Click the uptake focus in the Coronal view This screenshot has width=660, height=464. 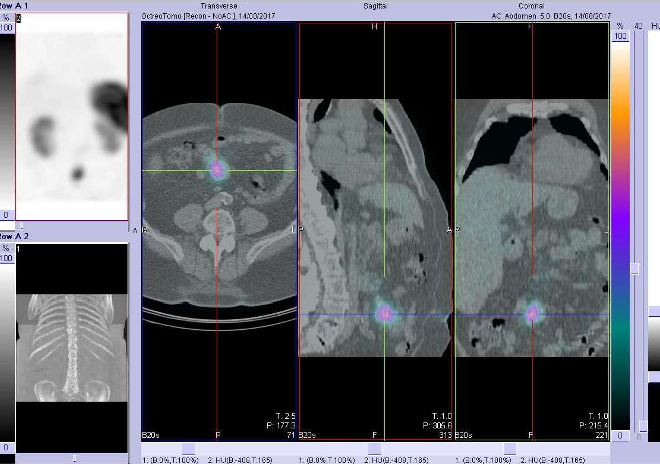click(x=532, y=314)
